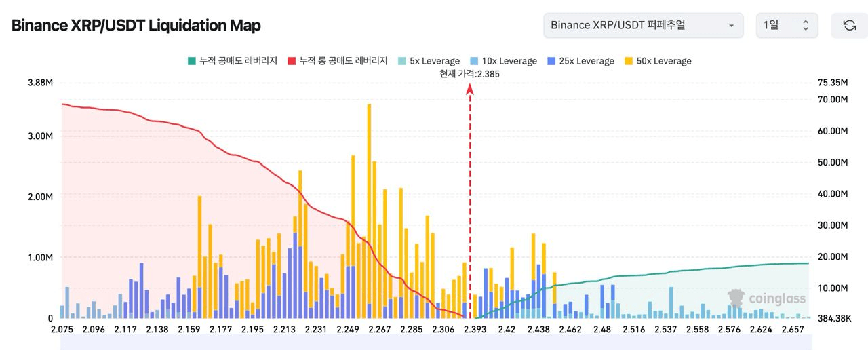Click the 2.159 x-axis label
This screenshot has width=868, height=350.
pyautogui.click(x=189, y=330)
